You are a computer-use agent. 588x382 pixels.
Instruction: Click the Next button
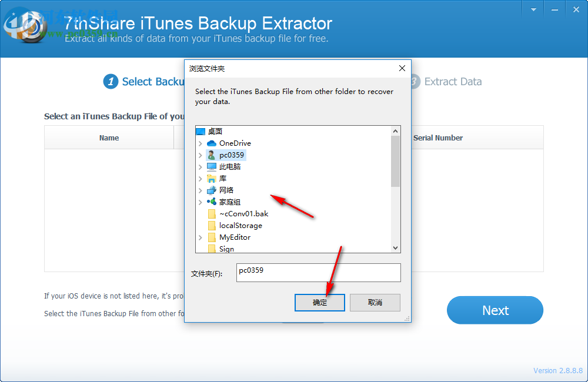pyautogui.click(x=495, y=310)
